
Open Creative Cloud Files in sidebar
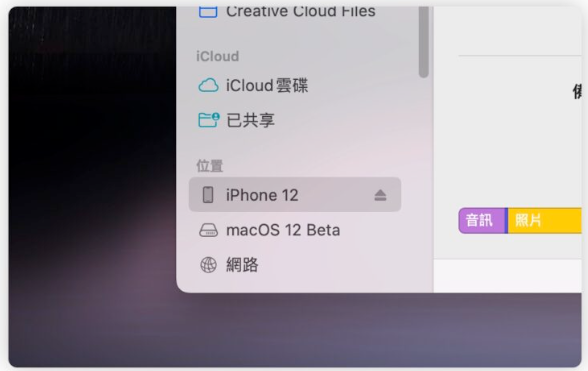coord(301,11)
